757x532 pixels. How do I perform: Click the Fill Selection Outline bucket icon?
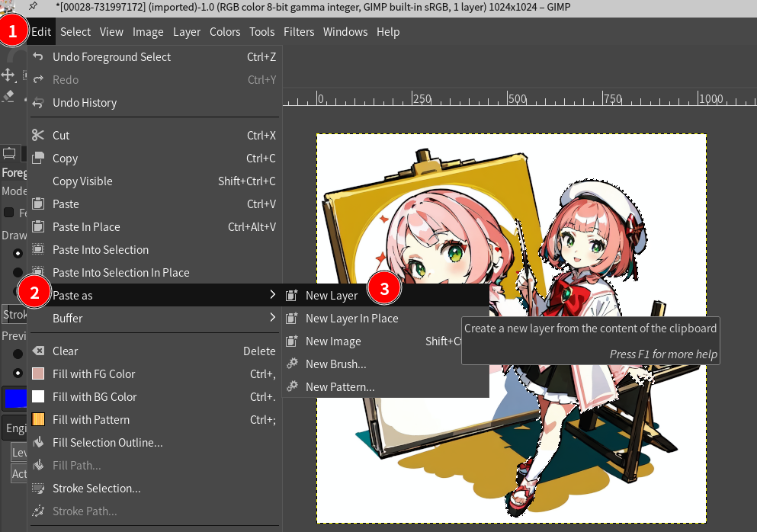[x=38, y=442]
